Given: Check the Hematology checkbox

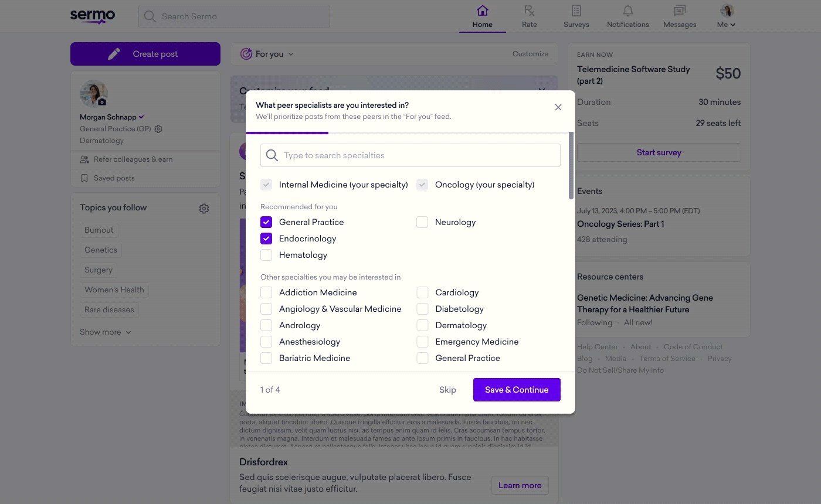Looking at the screenshot, I should tap(266, 255).
